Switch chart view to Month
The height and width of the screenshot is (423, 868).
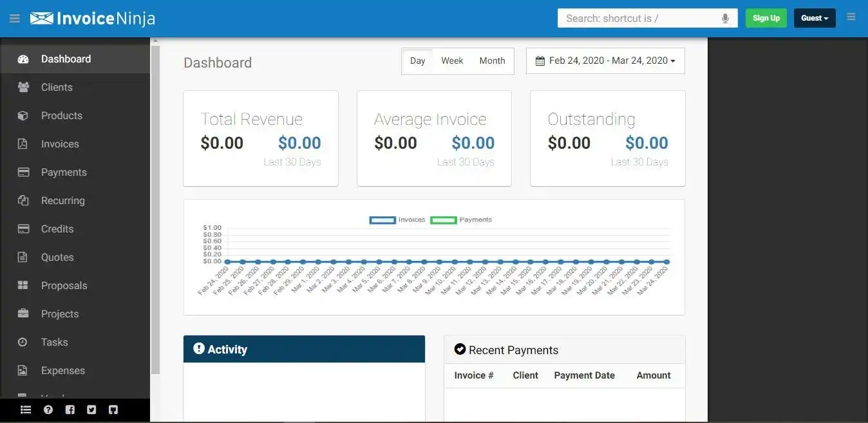point(491,60)
